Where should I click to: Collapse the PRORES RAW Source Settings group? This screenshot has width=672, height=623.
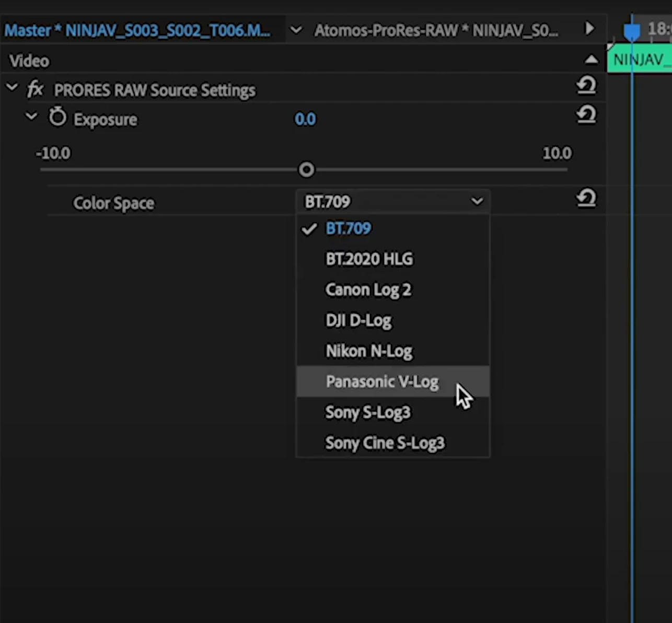point(12,88)
